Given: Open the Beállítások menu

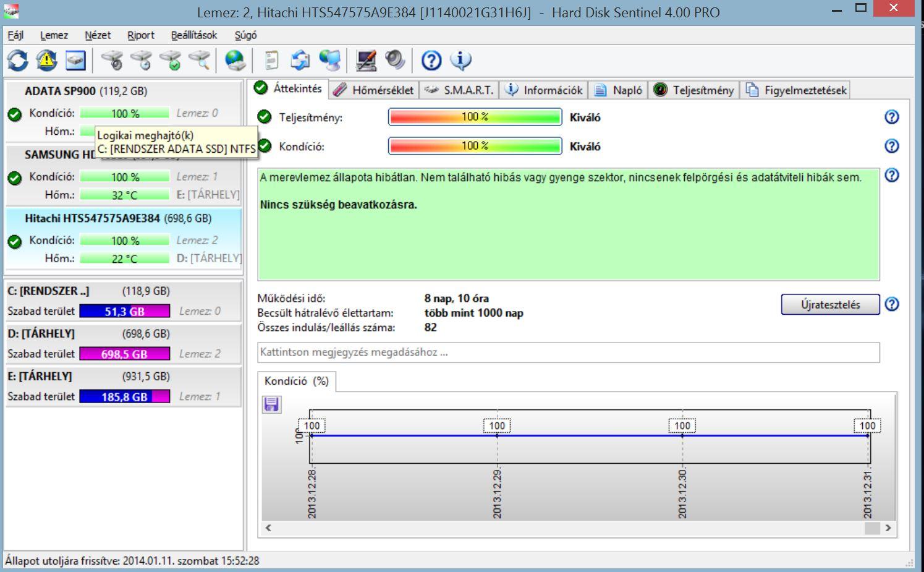Looking at the screenshot, I should coord(194,35).
